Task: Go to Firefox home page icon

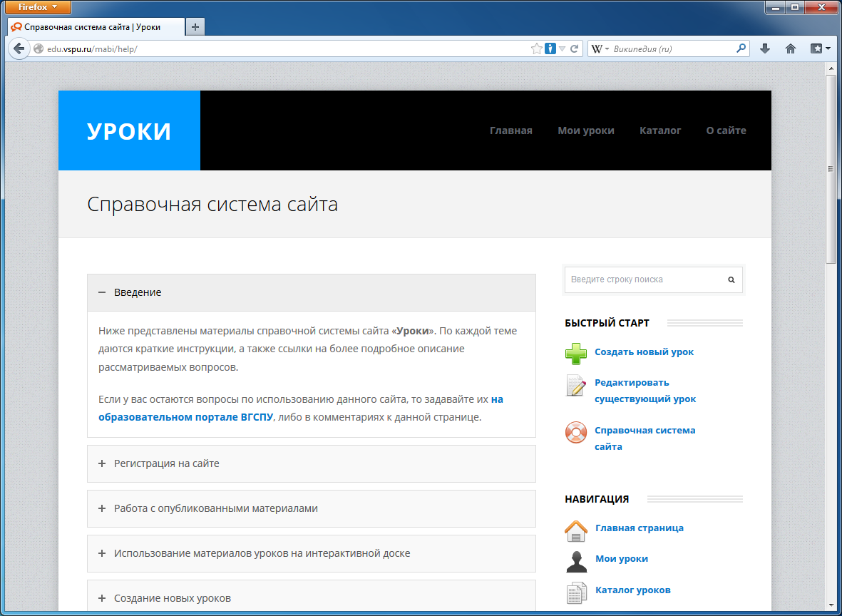Action: click(x=790, y=49)
